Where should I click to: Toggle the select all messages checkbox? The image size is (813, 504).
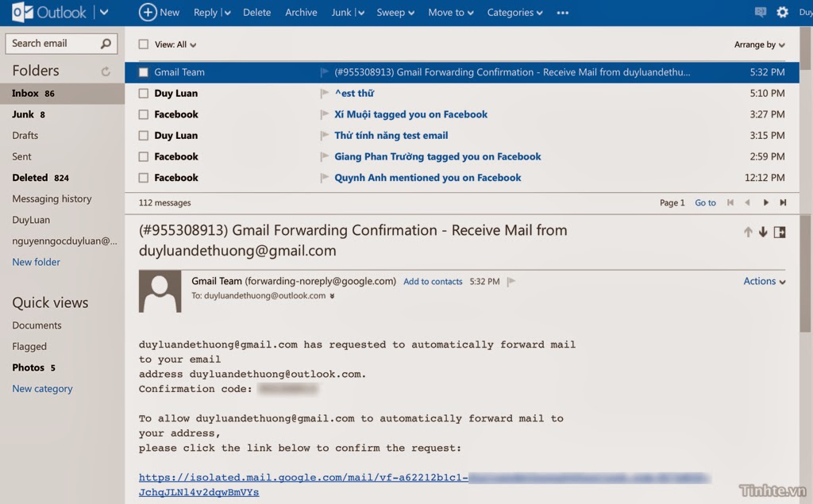[x=143, y=44]
